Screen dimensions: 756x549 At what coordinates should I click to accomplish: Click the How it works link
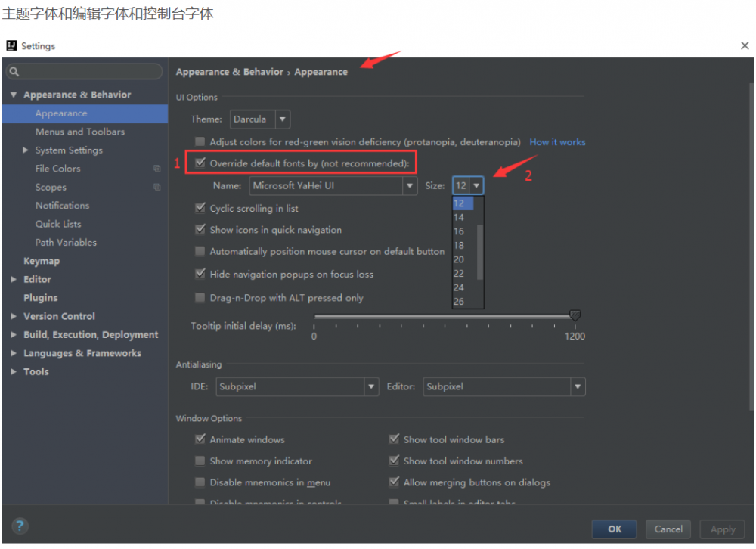click(557, 141)
